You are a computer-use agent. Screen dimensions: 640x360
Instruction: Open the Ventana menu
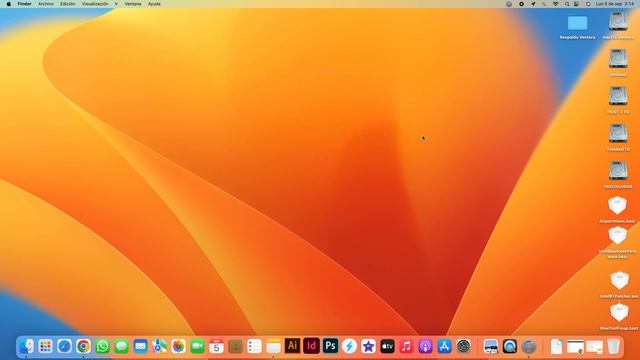[x=133, y=4]
